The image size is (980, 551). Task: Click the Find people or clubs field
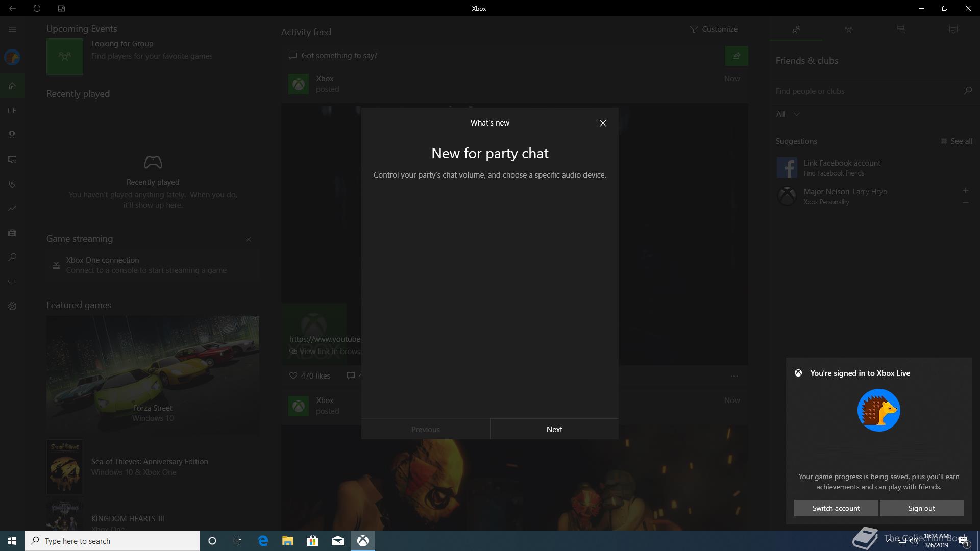[868, 91]
